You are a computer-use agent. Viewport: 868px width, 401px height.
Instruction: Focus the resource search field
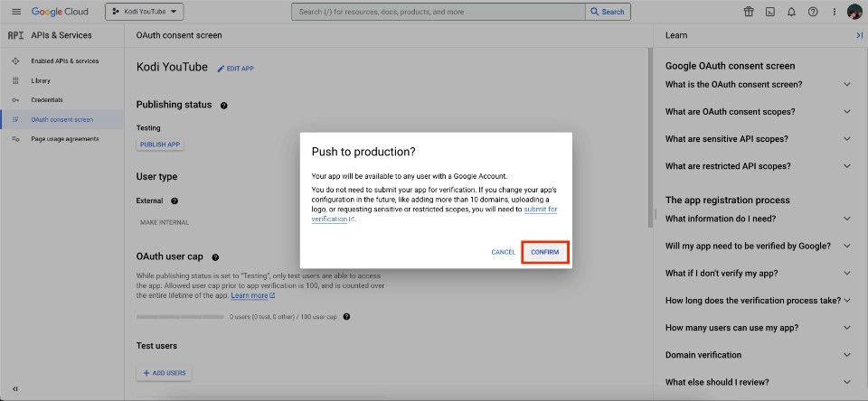[x=438, y=12]
